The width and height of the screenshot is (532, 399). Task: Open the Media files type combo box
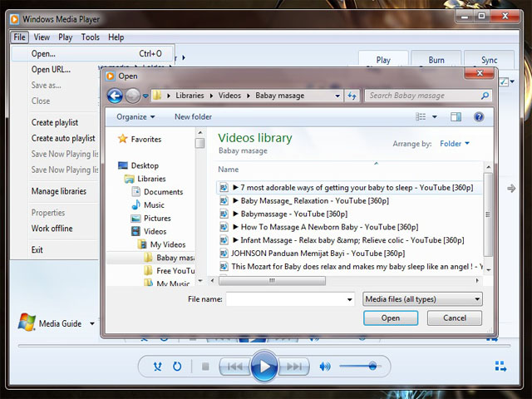(x=422, y=299)
